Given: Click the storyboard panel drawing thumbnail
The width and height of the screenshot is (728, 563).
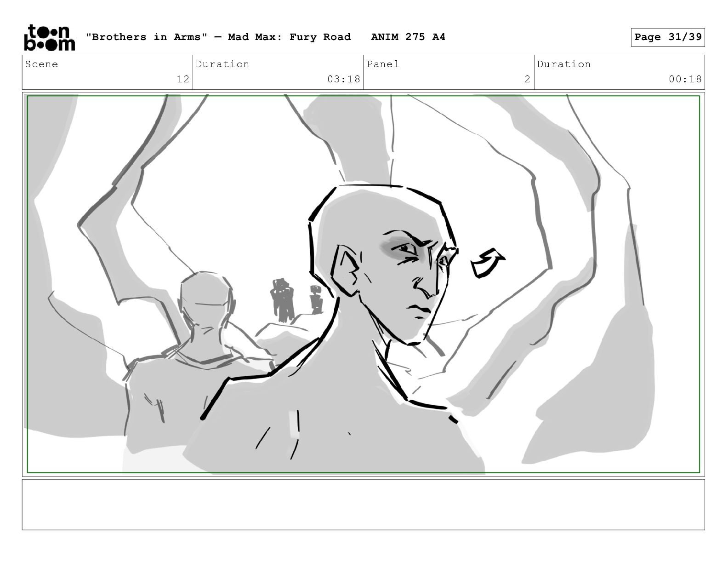Looking at the screenshot, I should (x=364, y=284).
